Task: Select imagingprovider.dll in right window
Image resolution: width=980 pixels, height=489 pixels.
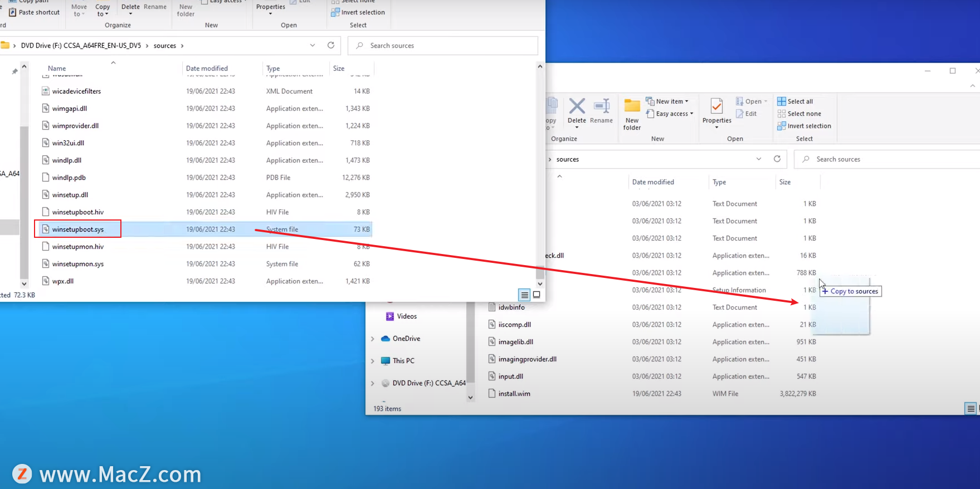Action: click(x=522, y=359)
